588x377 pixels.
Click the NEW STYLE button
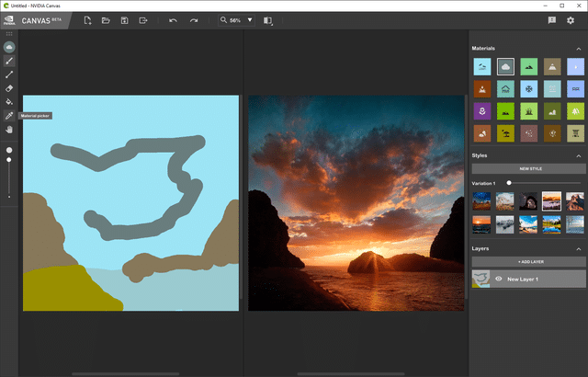529,169
